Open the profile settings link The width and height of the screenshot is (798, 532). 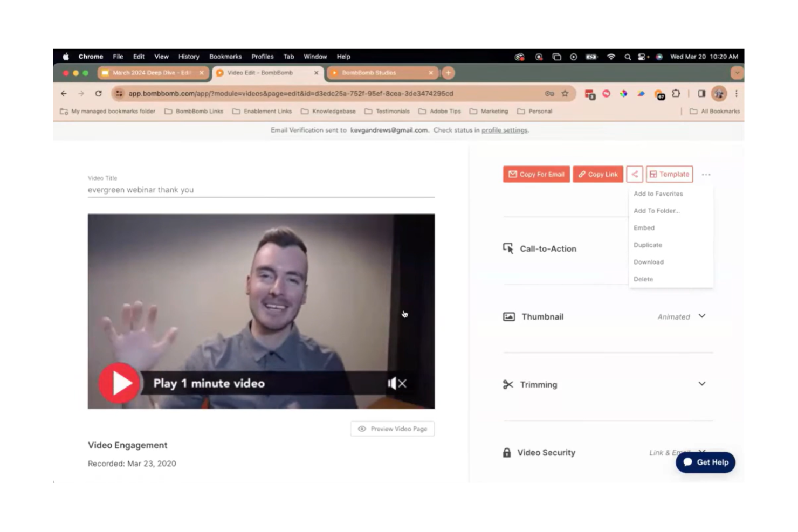coord(504,130)
